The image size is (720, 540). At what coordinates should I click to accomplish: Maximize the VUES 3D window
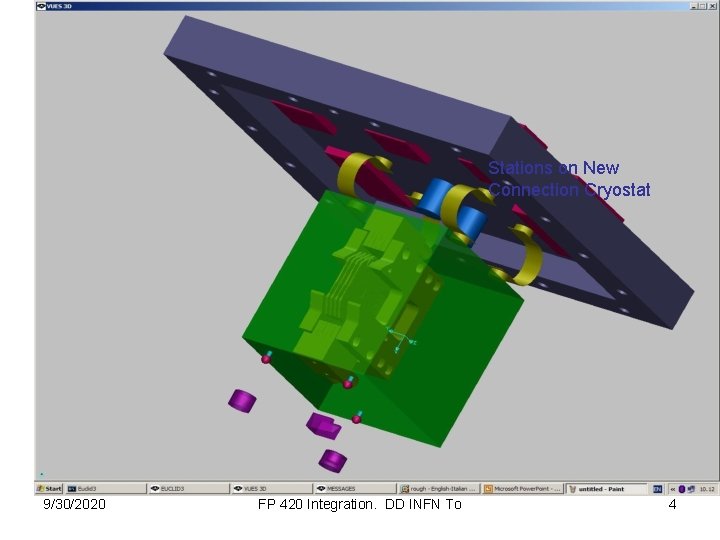(702, 6)
